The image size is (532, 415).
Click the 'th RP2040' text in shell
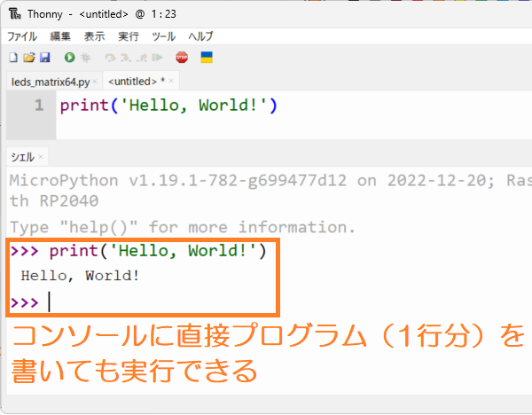coord(54,201)
